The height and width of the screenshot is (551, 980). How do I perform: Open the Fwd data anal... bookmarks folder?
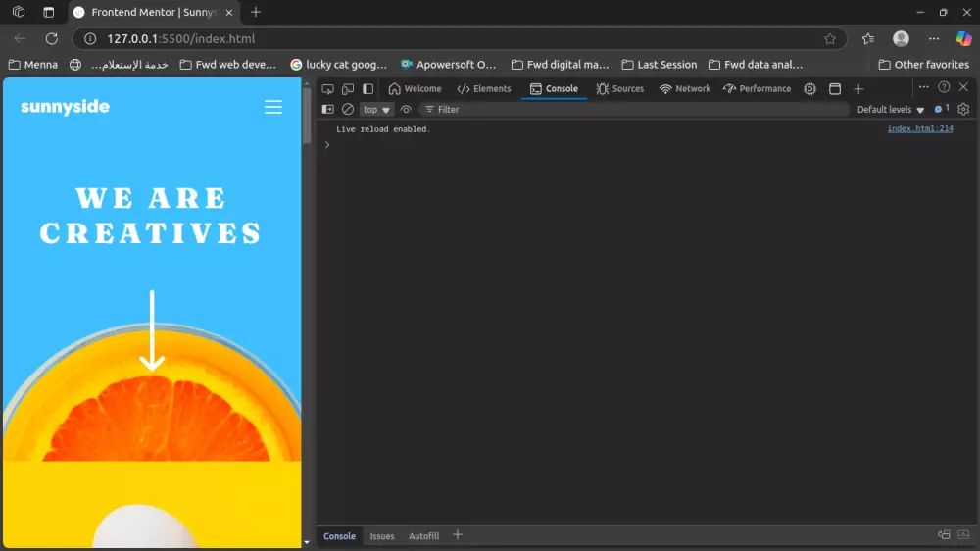pos(756,65)
